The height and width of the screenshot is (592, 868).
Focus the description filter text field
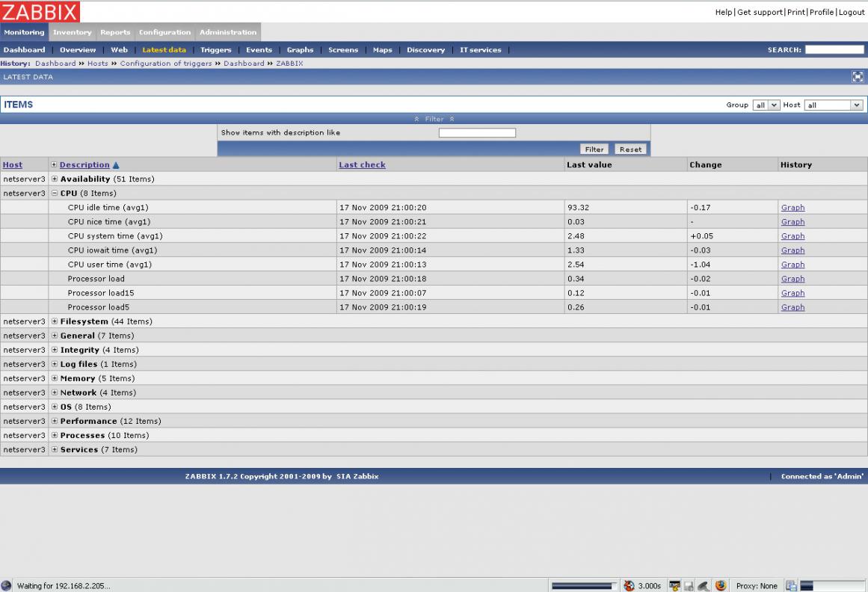pos(477,133)
